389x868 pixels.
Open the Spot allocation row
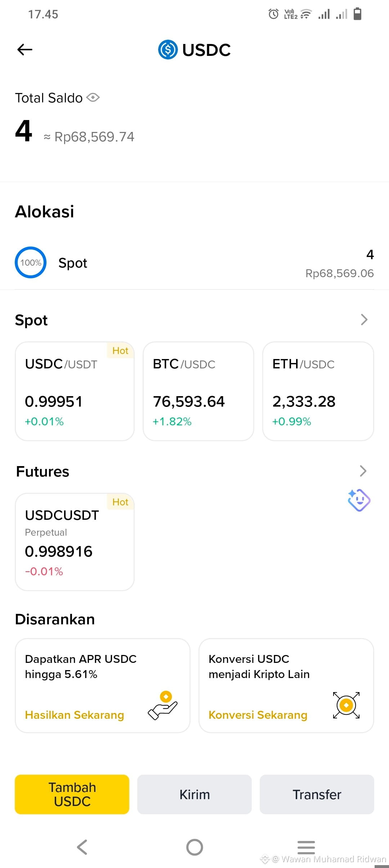click(194, 263)
